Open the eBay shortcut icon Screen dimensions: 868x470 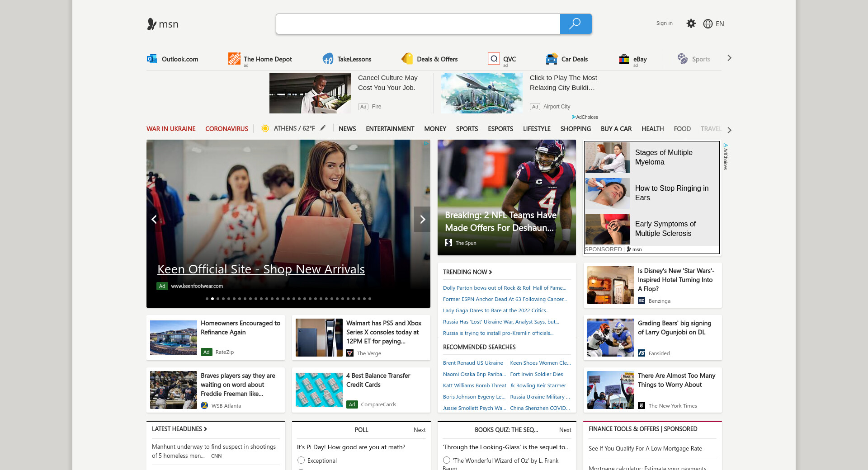624,59
